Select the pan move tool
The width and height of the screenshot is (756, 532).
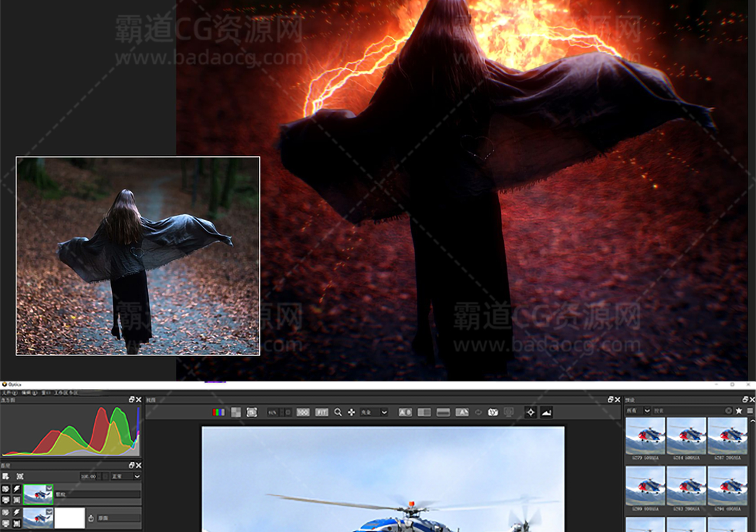351,412
